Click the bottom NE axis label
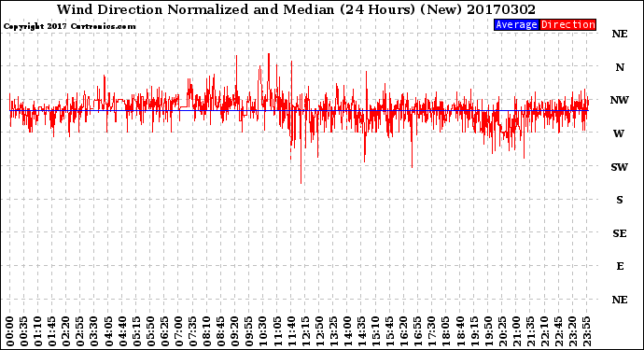 coord(620,300)
